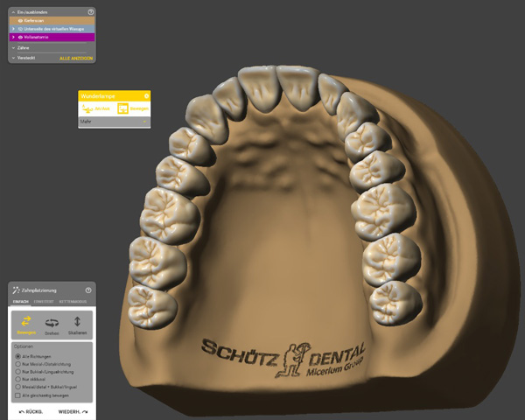Enable Alle gleichzeitig bewegen checkbox
This screenshot has width=525, height=420.
click(x=17, y=395)
